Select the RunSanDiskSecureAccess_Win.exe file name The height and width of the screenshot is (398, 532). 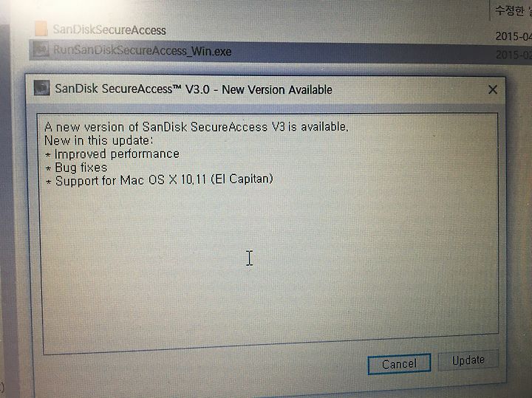pos(142,51)
